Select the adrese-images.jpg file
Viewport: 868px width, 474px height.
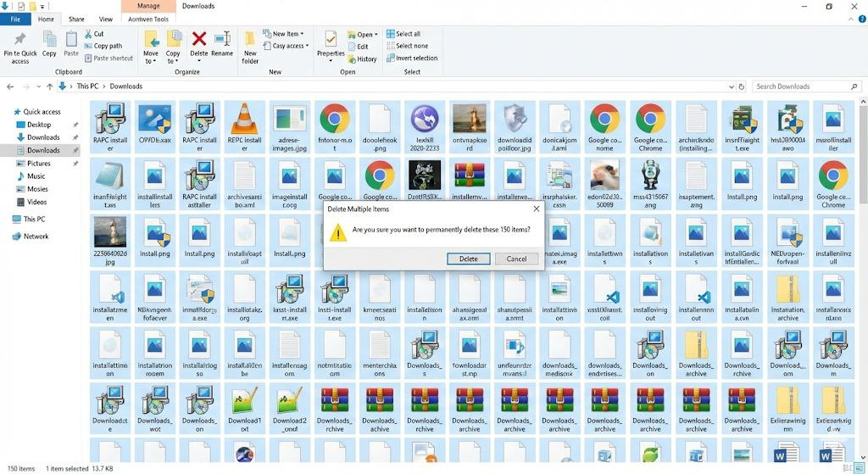pyautogui.click(x=290, y=127)
